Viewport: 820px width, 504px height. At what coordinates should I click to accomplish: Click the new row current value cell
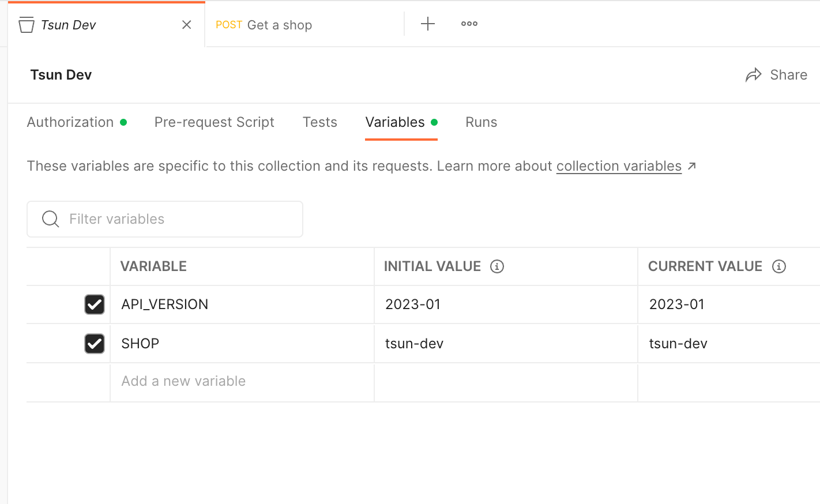[x=729, y=382]
